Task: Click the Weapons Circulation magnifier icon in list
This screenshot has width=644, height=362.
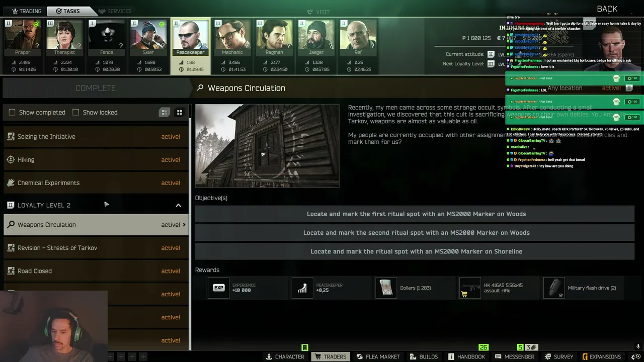Action: pyautogui.click(x=11, y=225)
